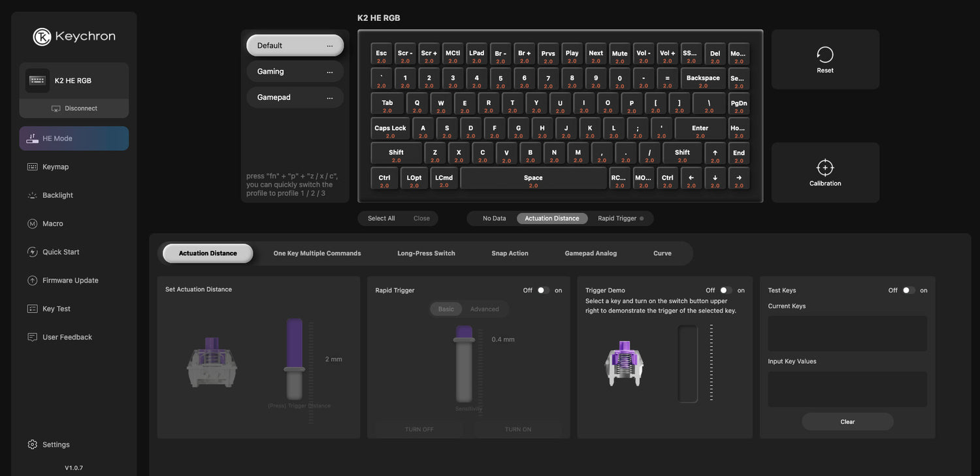
Task: Enable the Rapid Trigger switch
Action: pos(543,291)
